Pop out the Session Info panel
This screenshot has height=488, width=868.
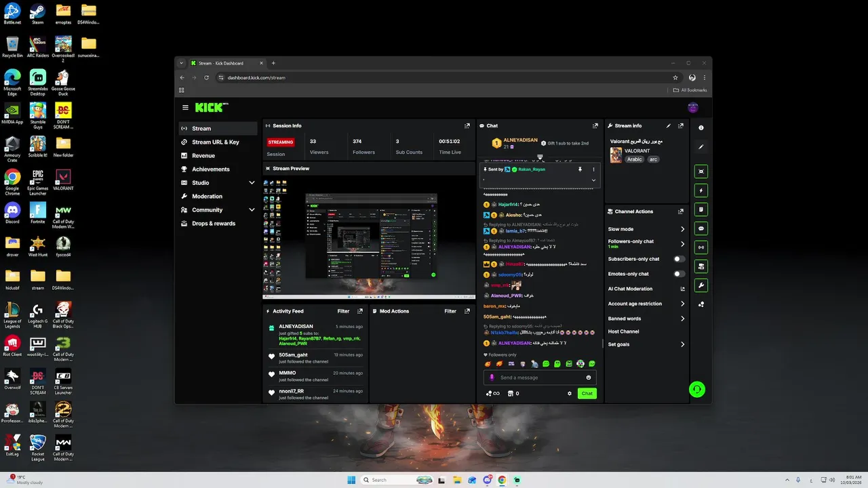[x=467, y=125]
